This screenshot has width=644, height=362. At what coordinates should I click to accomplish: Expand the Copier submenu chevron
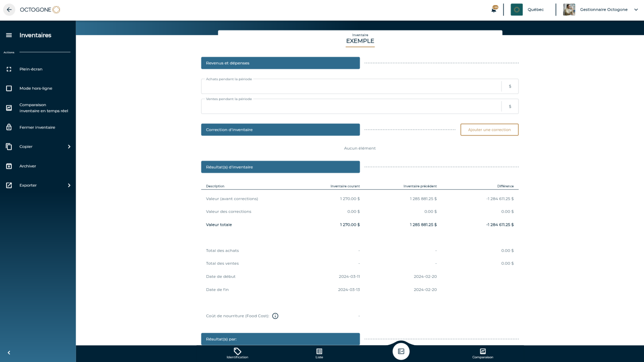tap(69, 146)
